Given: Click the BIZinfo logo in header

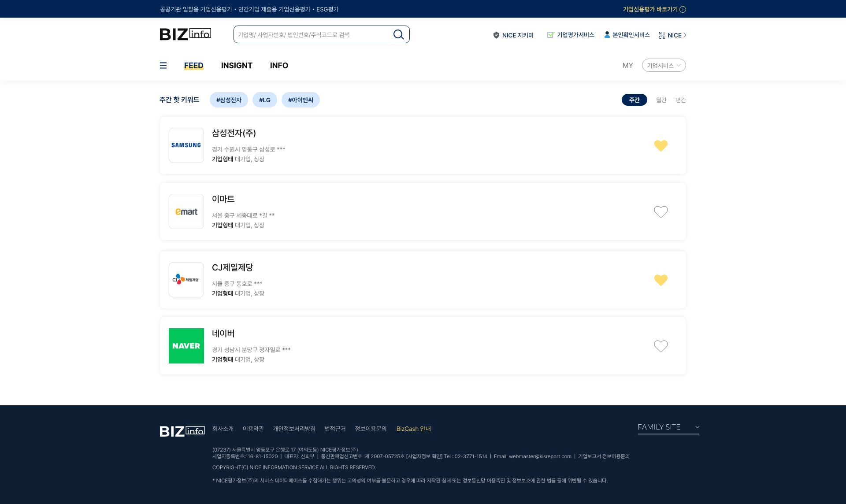Looking at the screenshot, I should point(186,34).
